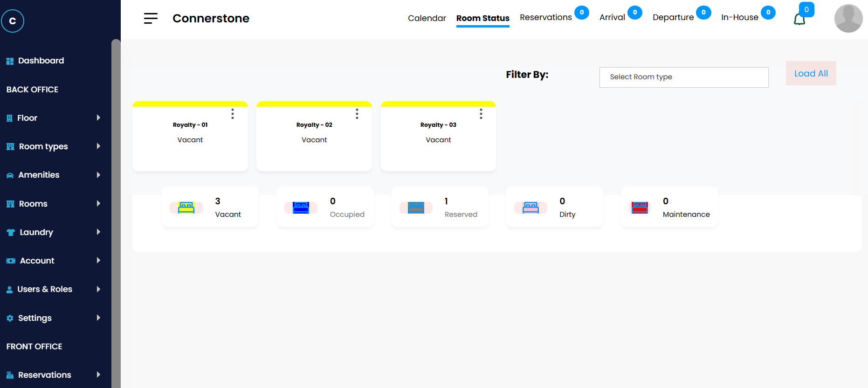868x388 pixels.
Task: Expand the Floor menu arrow
Action: click(98, 118)
